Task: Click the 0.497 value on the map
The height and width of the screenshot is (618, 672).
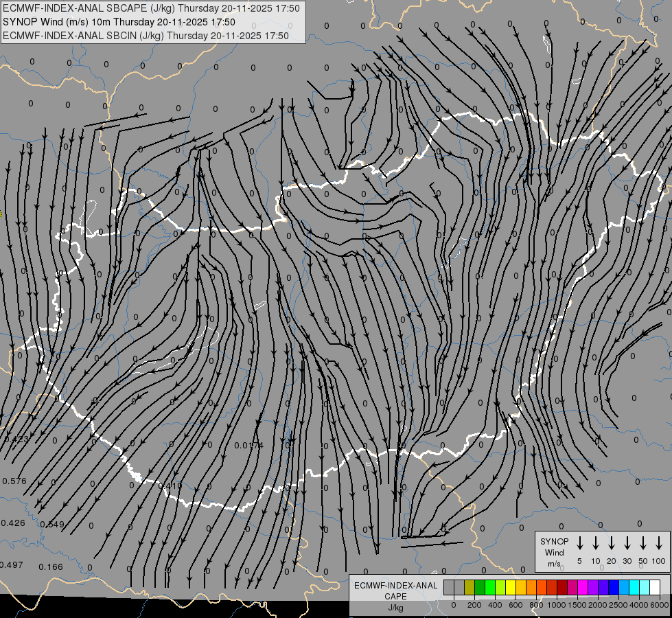Action: [x=12, y=565]
